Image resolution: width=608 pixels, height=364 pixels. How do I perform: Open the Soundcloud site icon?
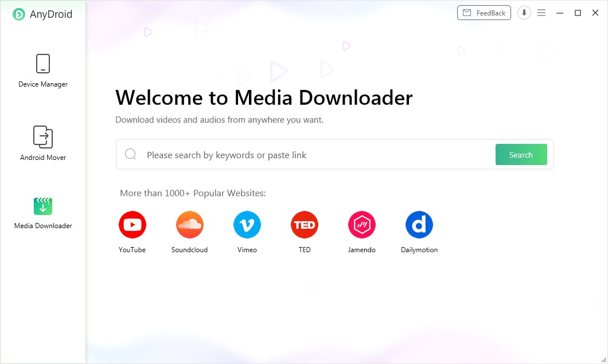(x=189, y=225)
